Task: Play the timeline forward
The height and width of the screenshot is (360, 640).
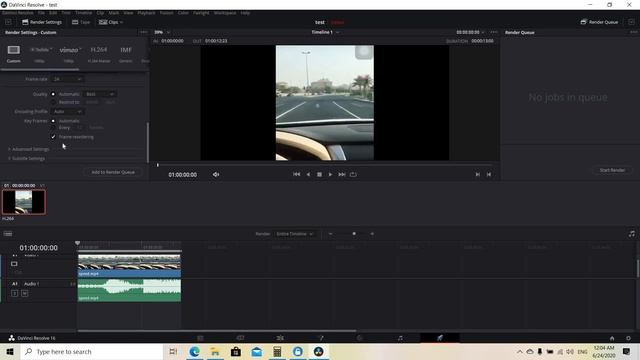Action: (x=330, y=174)
